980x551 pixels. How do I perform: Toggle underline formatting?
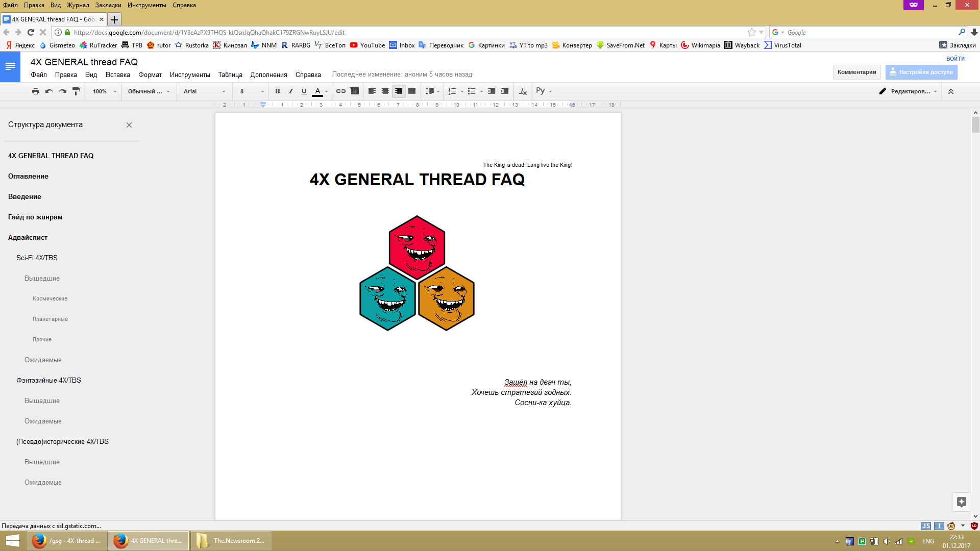304,91
